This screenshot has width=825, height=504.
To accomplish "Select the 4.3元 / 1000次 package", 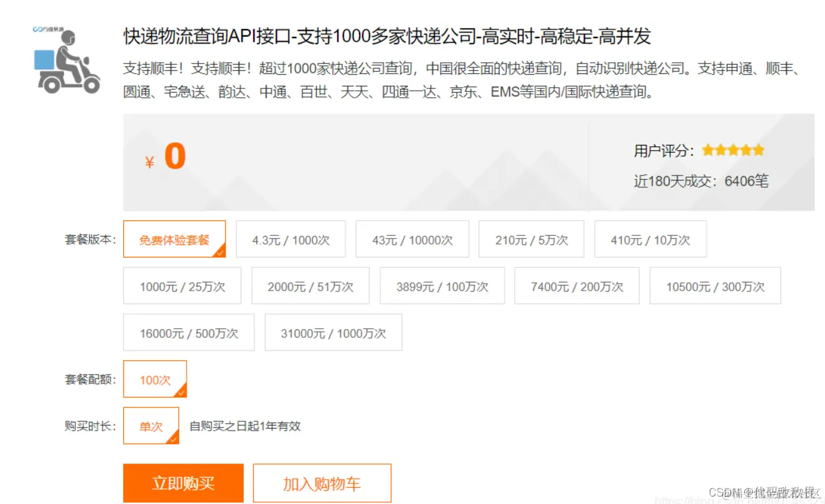I will pos(291,239).
